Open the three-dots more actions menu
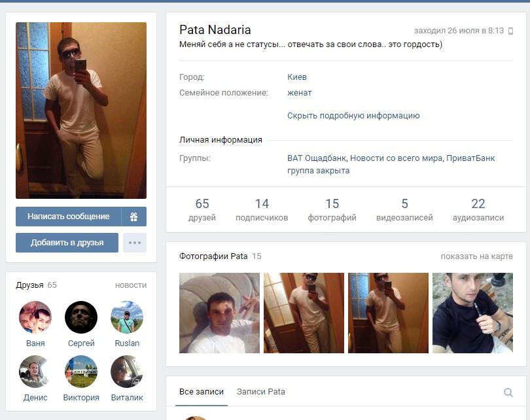Image resolution: width=530 pixels, height=420 pixels. click(x=135, y=243)
